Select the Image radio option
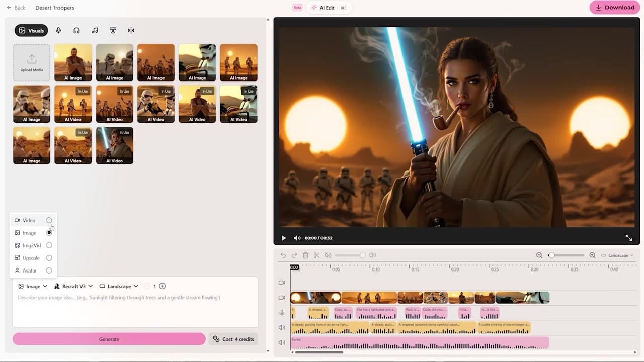The image size is (644, 362). pyautogui.click(x=49, y=233)
